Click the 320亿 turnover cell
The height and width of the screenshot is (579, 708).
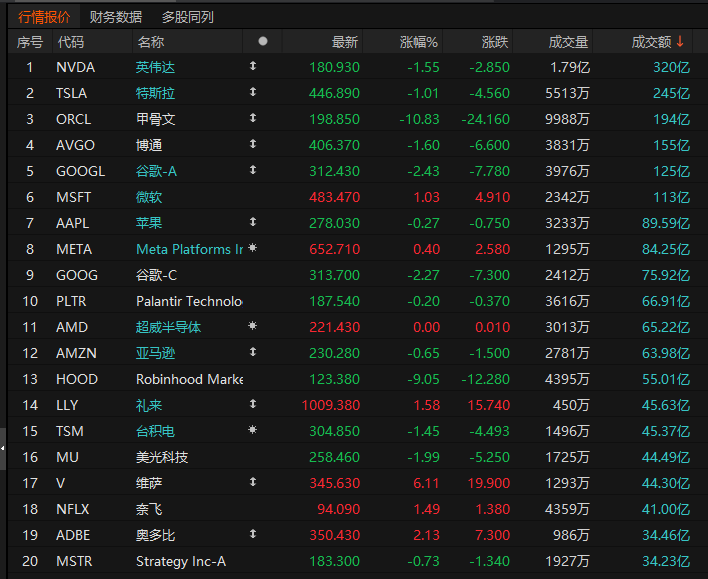671,67
